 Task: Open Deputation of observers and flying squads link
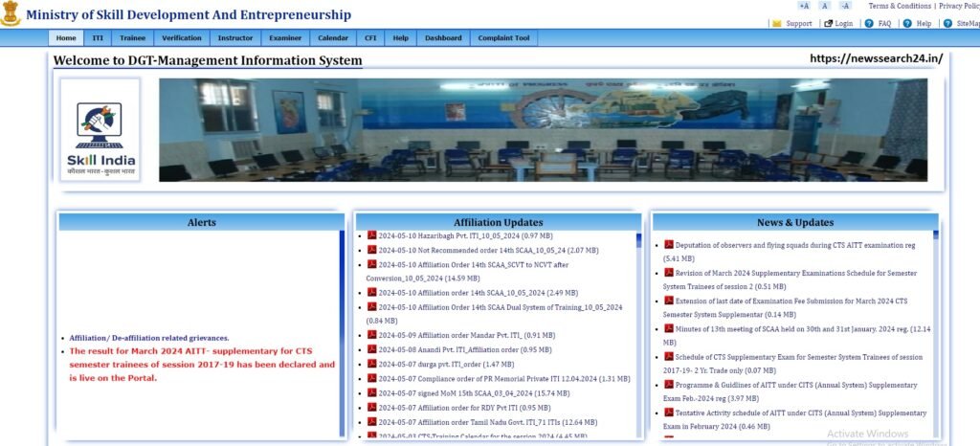pos(789,251)
